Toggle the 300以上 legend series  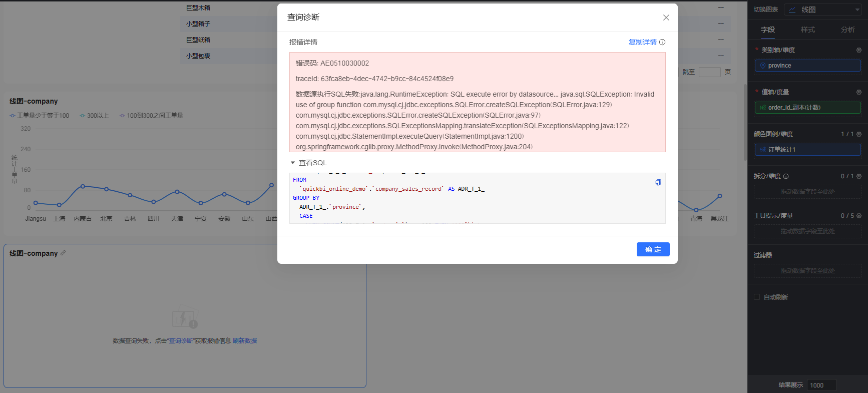(94, 116)
